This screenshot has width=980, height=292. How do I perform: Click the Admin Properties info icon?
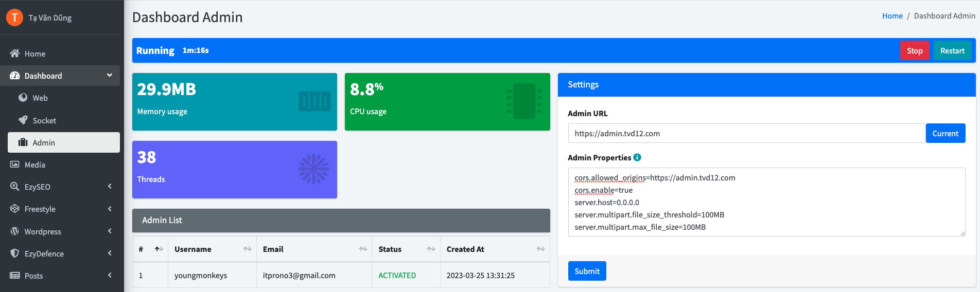point(637,157)
